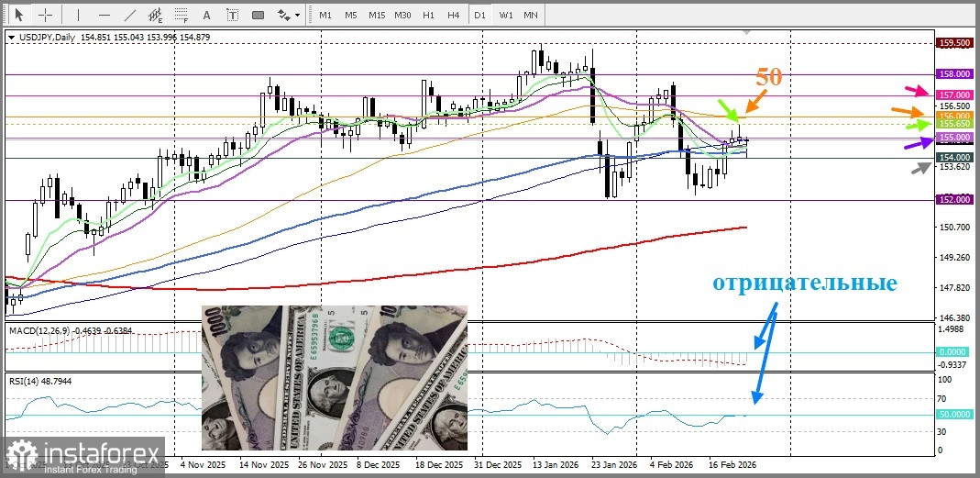Click the equidistant channel tool

pos(156,15)
